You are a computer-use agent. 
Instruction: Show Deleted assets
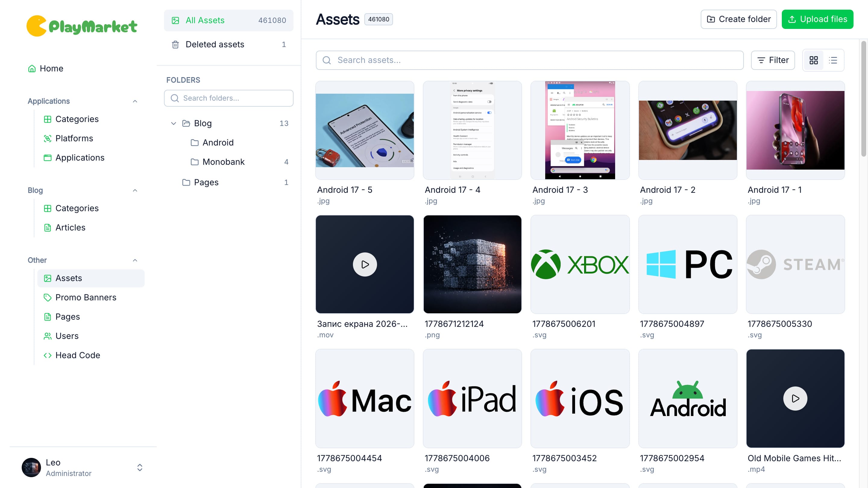228,45
